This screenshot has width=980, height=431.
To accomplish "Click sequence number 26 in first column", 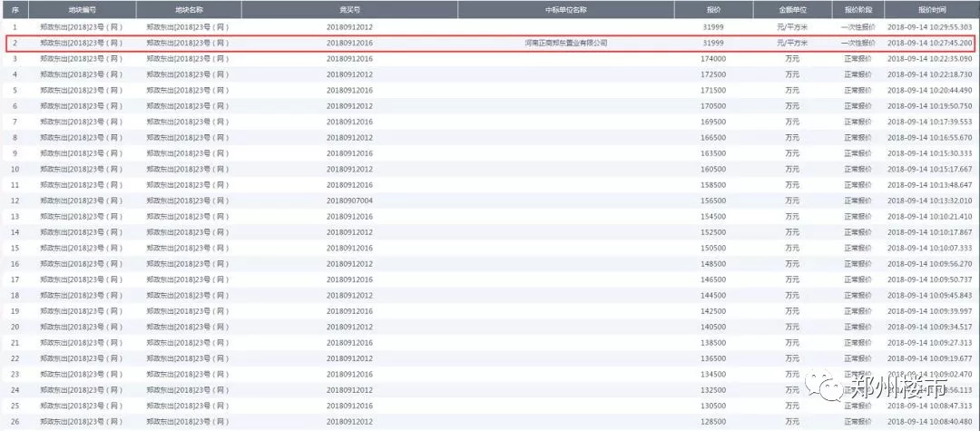I will [15, 422].
